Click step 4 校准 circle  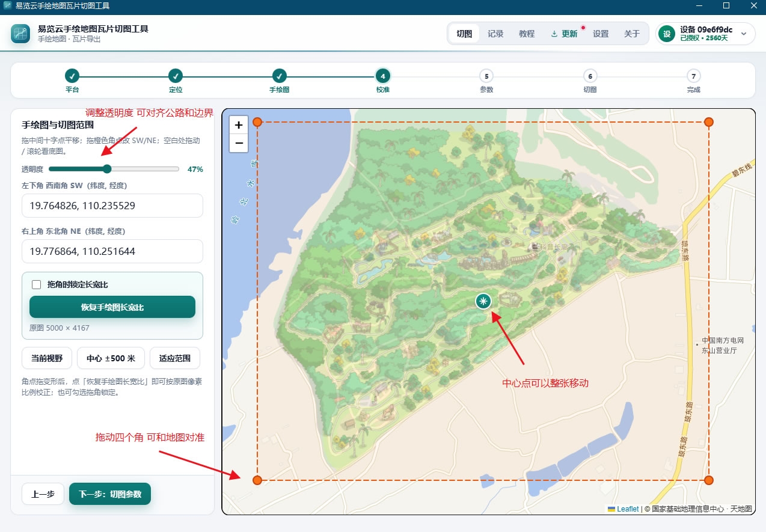click(x=383, y=76)
